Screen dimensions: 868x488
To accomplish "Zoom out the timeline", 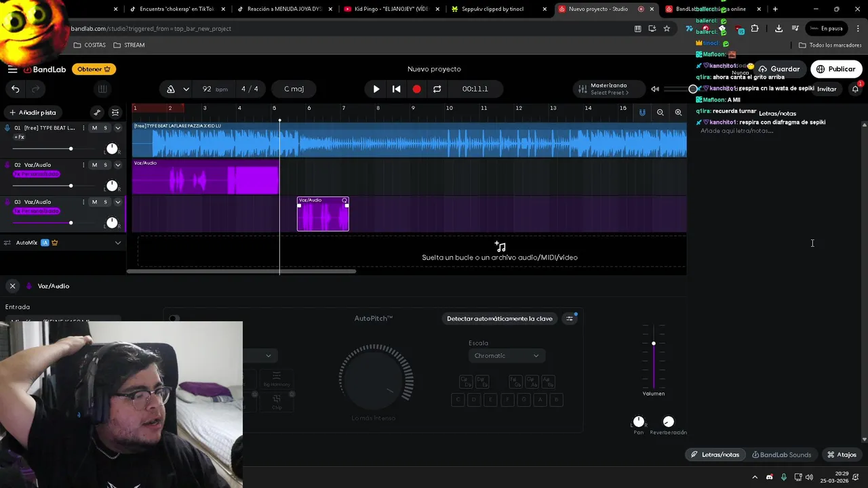I will (660, 113).
